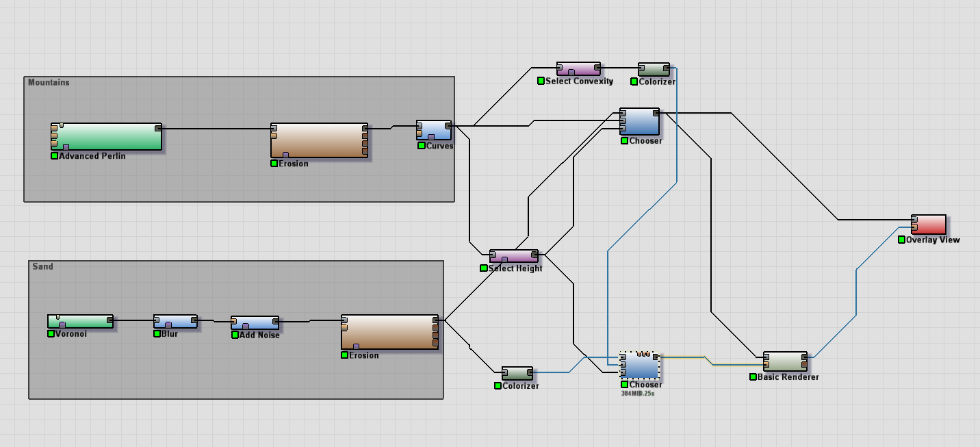Click the output port of Advanced Perlin
This screenshot has width=980, height=447.
(158, 128)
